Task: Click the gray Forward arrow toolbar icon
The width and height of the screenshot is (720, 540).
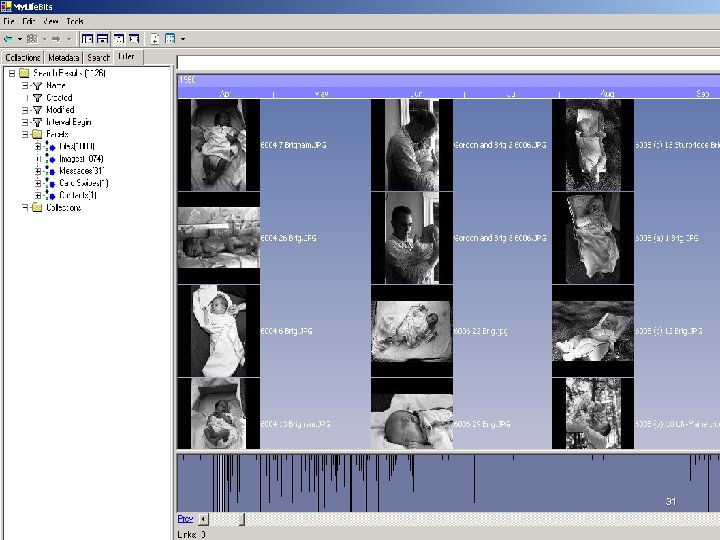Action: pyautogui.click(x=56, y=39)
